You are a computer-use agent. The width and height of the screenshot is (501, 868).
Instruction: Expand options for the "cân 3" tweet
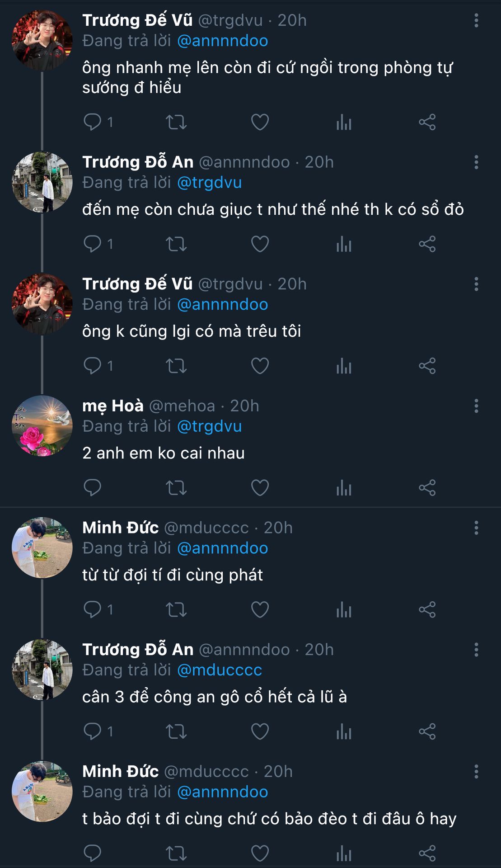click(476, 650)
